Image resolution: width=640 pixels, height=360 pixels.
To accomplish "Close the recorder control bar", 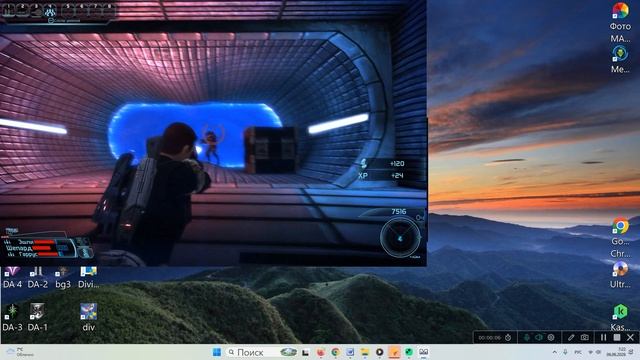I will click(630, 338).
